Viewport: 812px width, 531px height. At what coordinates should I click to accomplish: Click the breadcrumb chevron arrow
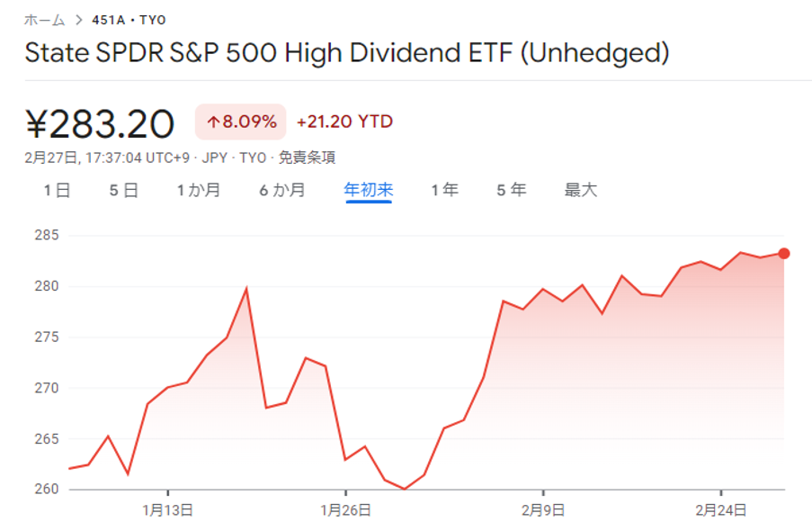pos(78,20)
